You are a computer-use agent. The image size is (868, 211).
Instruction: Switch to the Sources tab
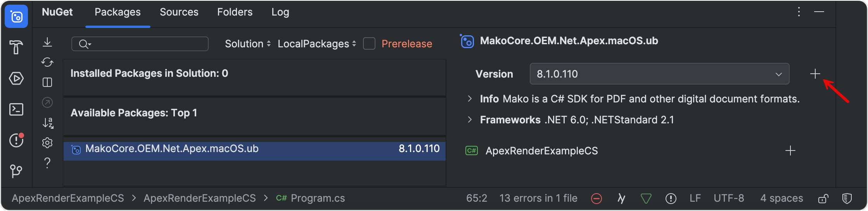tap(179, 12)
